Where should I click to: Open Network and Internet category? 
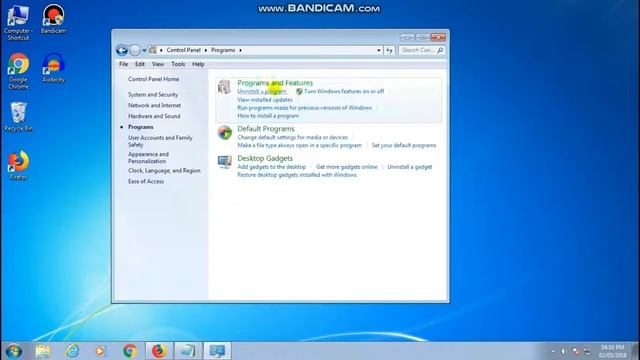[x=154, y=105]
